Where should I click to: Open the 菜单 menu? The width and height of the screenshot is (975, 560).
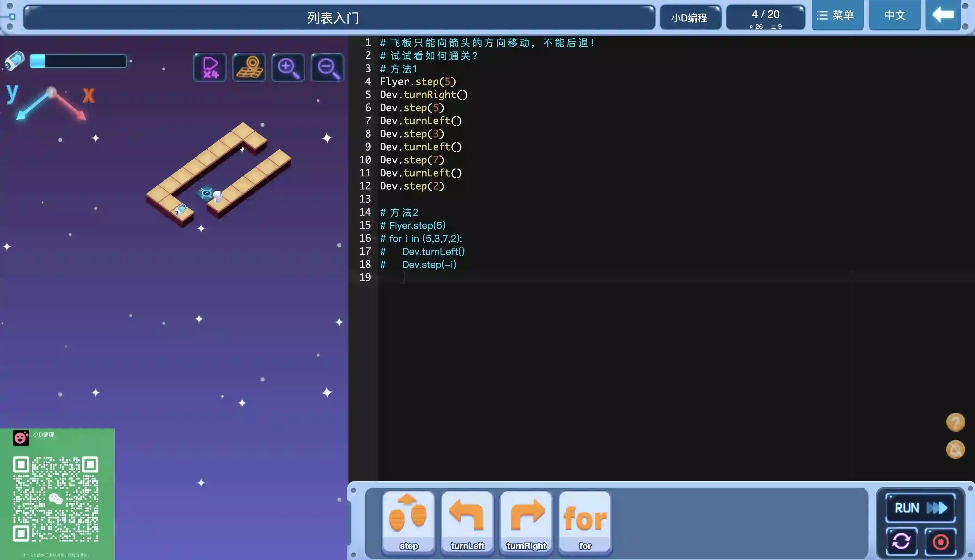tap(837, 15)
